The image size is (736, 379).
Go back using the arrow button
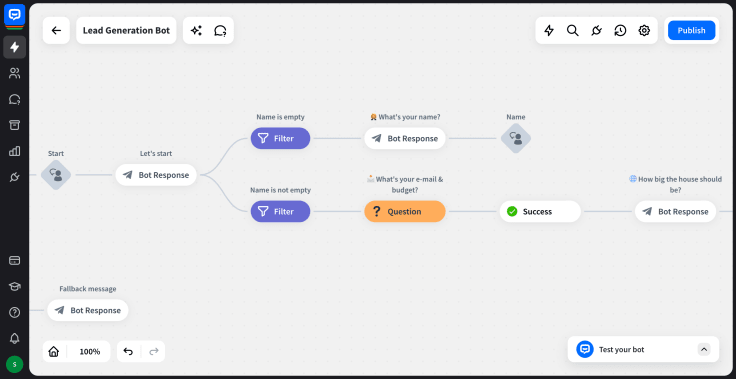point(56,31)
